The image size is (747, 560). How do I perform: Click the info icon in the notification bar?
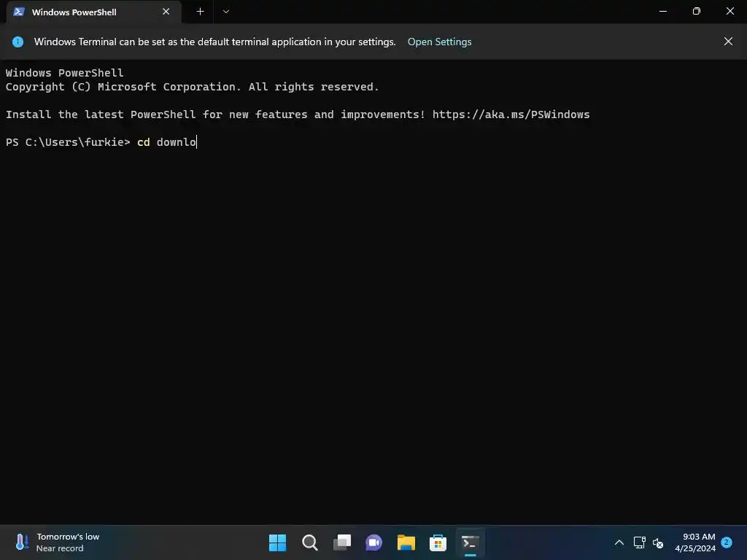18,42
